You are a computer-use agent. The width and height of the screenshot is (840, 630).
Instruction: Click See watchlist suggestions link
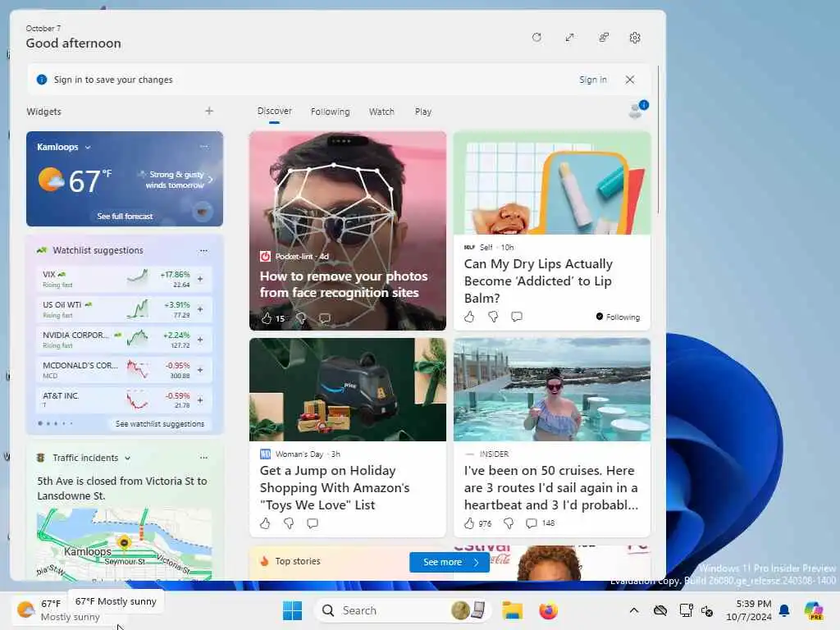[160, 424]
